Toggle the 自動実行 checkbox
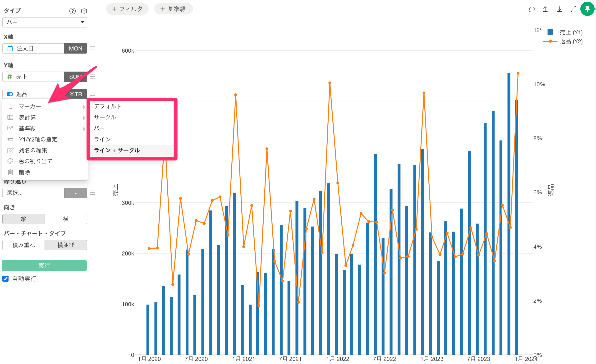 (x=5, y=279)
